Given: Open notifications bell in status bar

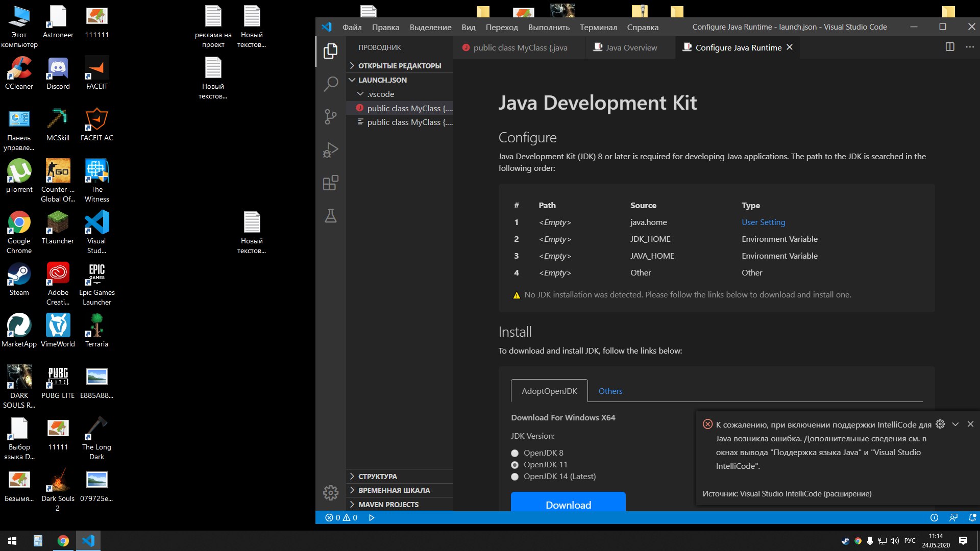Looking at the screenshot, I should coord(972,517).
